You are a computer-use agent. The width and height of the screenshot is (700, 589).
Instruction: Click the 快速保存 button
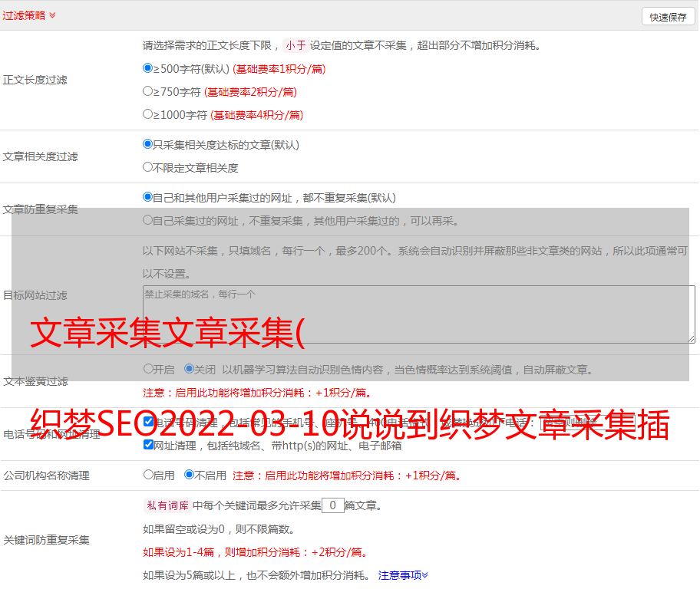(x=668, y=17)
